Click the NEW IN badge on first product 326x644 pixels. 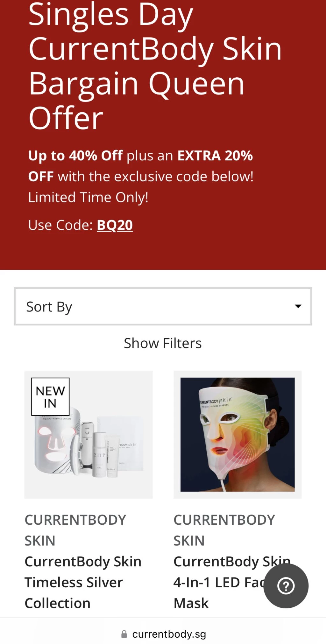click(50, 396)
